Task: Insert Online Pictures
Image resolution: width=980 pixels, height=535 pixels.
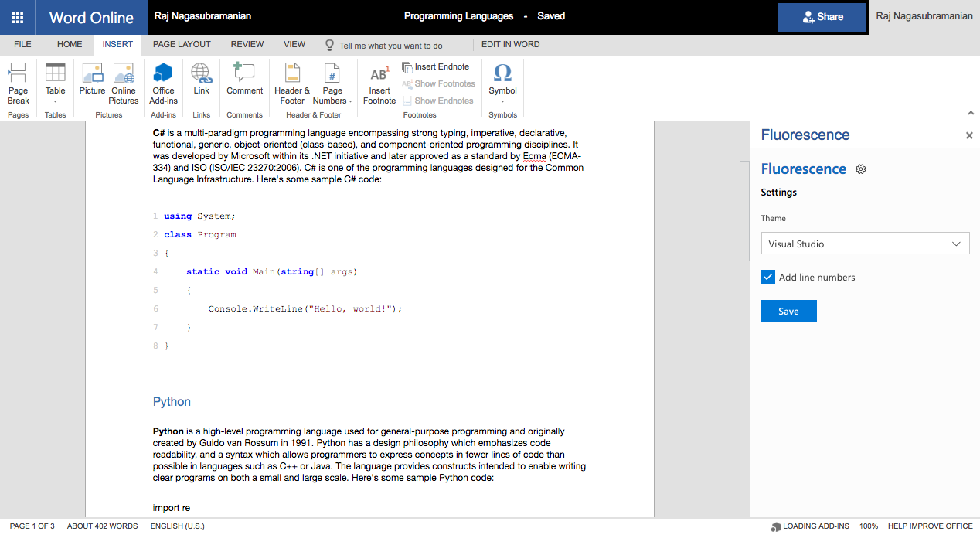Action: coord(124,84)
